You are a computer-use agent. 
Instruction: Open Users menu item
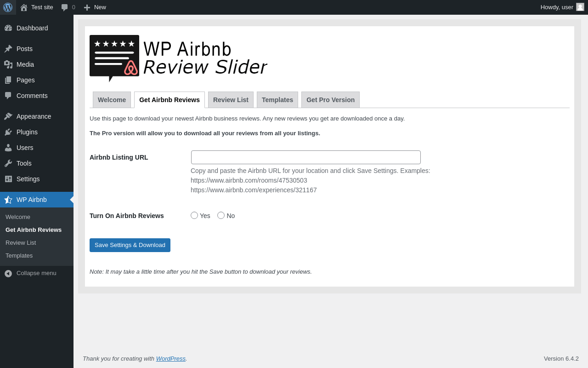tap(25, 148)
